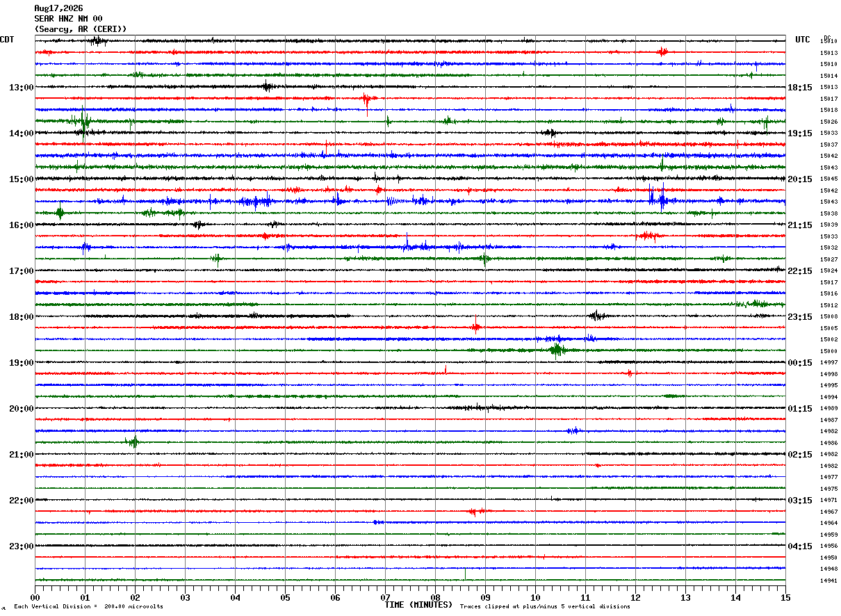Viewport: 841px width, 616px height.
Task: Click the 19:00 CDT row time label
Action: point(21,362)
